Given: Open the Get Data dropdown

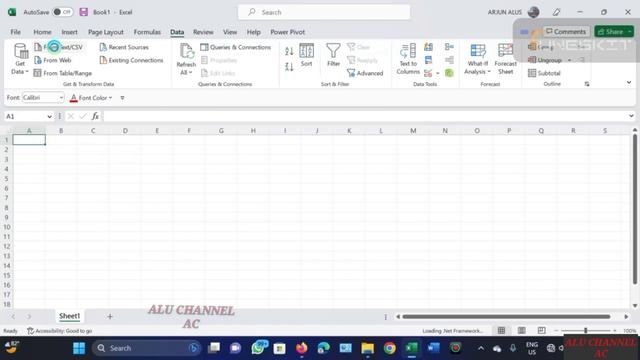Looking at the screenshot, I should coord(20,59).
